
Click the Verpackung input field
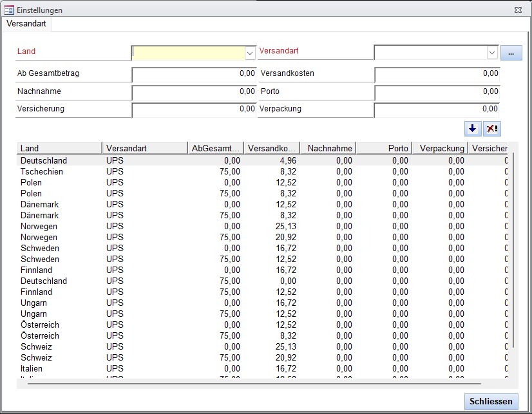click(437, 109)
